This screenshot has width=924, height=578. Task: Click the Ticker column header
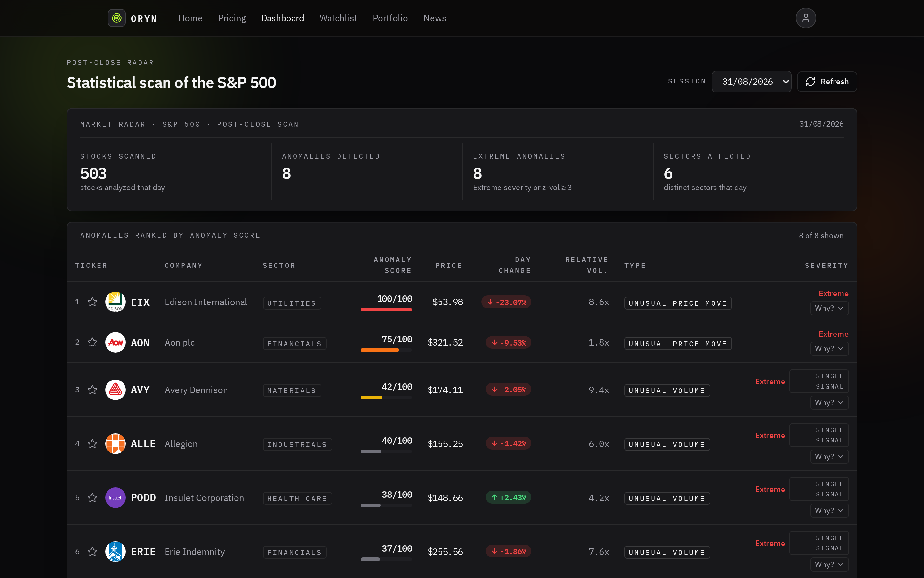(x=91, y=265)
